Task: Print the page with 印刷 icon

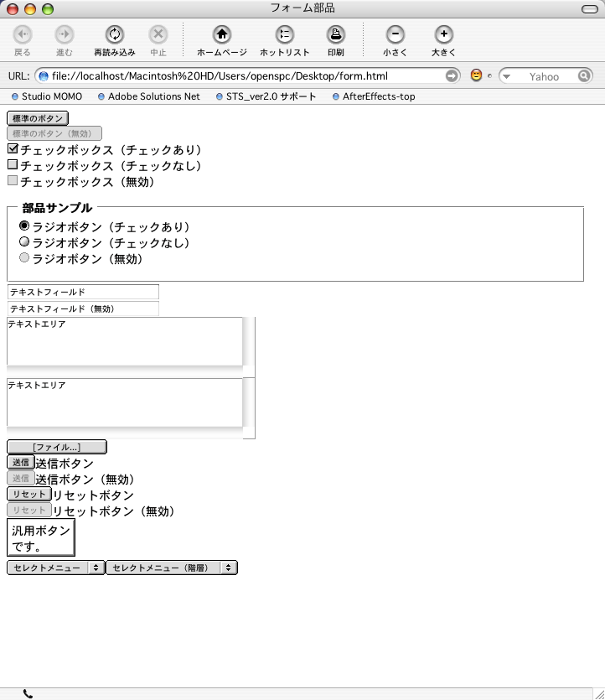Action: point(335,34)
